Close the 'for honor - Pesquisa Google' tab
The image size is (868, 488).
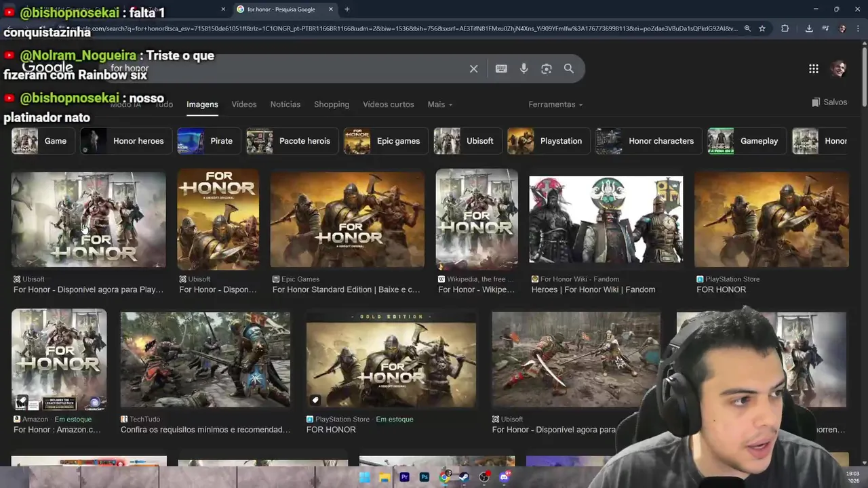[331, 9]
